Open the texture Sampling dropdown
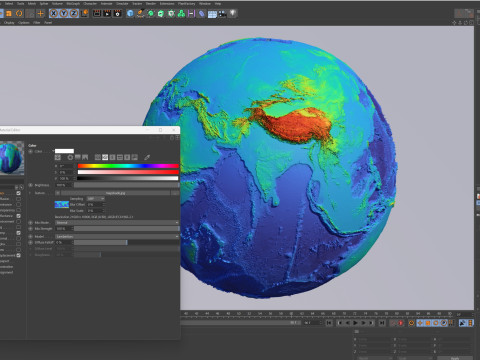The image size is (480, 360). (95, 199)
